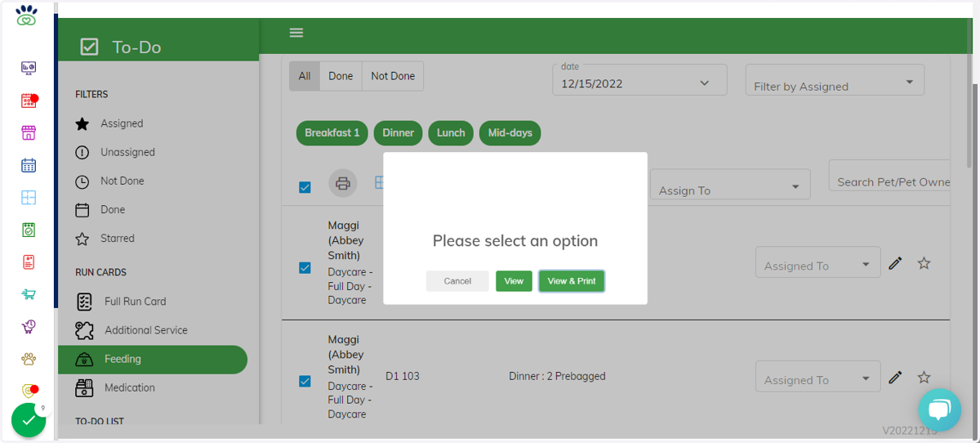This screenshot has width=980, height=443.
Task: Click Cancel in the dialog
Action: pos(457,281)
